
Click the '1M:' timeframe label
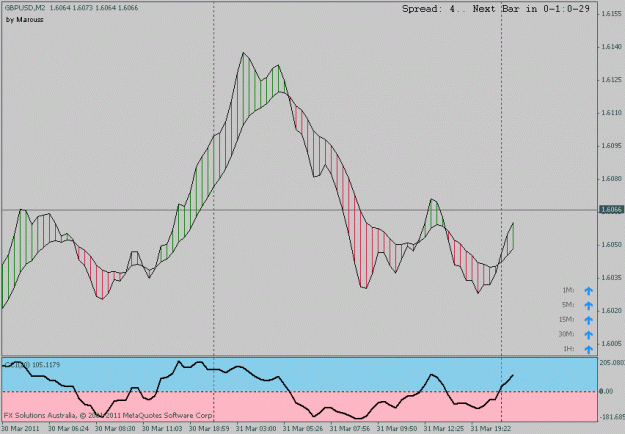(568, 291)
